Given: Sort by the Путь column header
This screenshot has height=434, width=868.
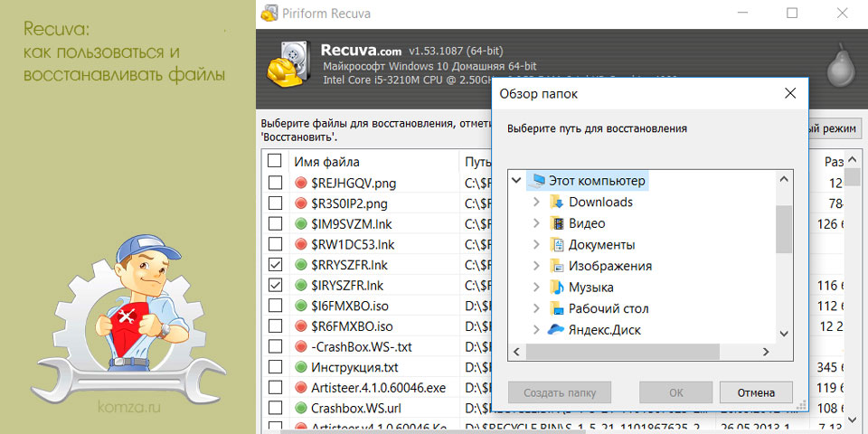Looking at the screenshot, I should click(476, 162).
